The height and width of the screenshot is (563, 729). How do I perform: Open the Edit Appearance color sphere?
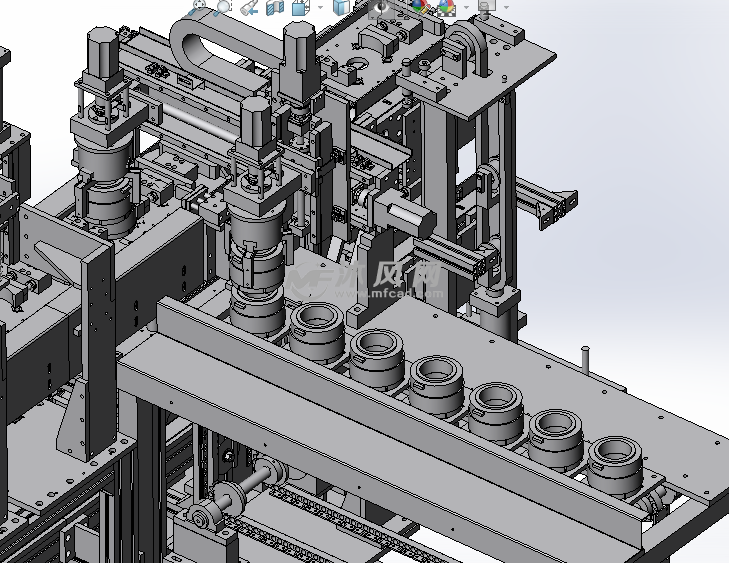point(420,7)
